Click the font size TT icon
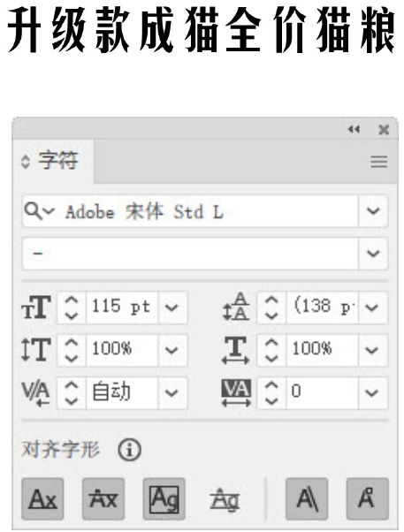This screenshot has height=532, width=404. pos(36,308)
